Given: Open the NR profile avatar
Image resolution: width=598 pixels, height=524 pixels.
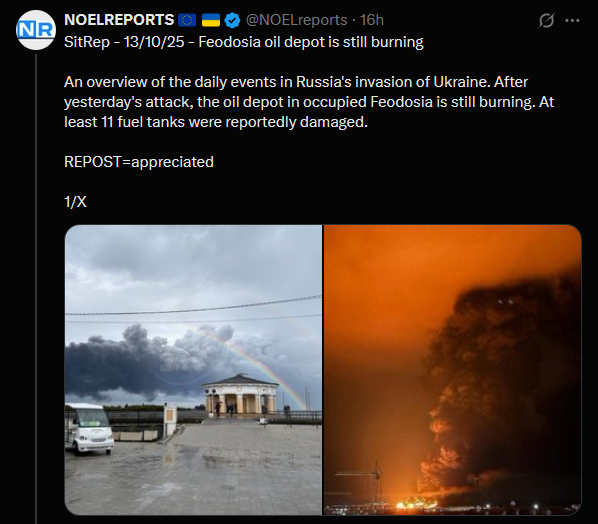Looking at the screenshot, I should coord(36,30).
